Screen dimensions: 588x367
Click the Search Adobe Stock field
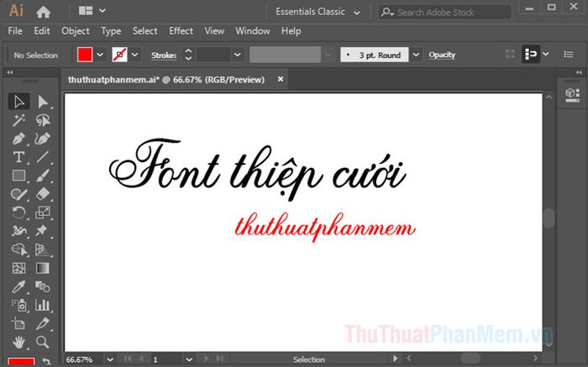pyautogui.click(x=444, y=13)
